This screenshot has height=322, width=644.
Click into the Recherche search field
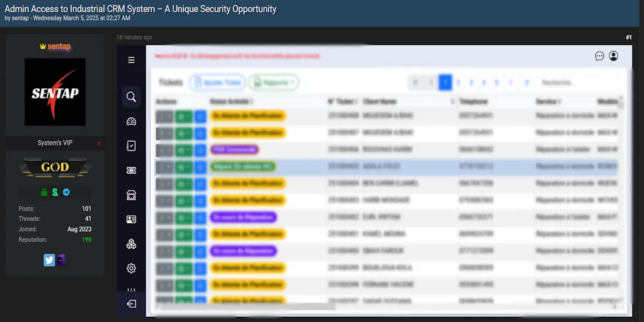tap(579, 82)
